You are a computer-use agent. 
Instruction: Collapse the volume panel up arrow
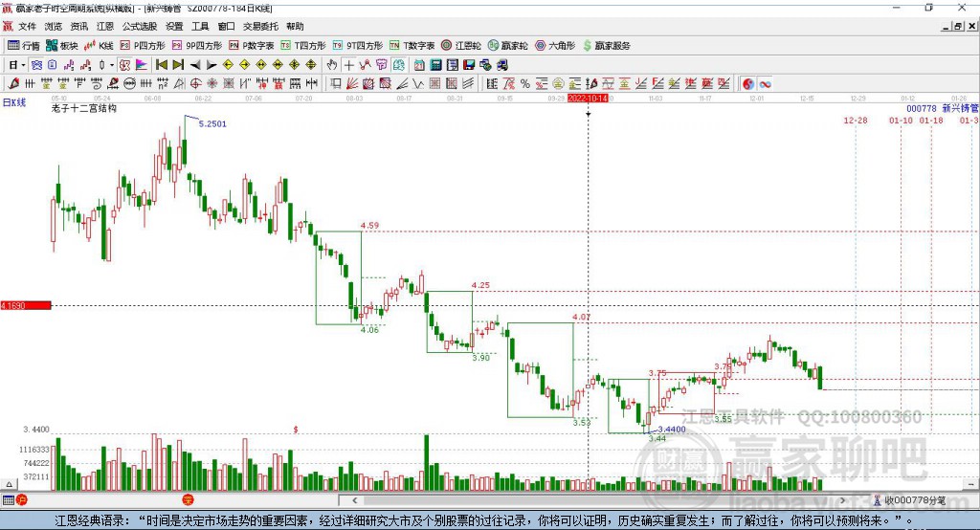click(9, 484)
